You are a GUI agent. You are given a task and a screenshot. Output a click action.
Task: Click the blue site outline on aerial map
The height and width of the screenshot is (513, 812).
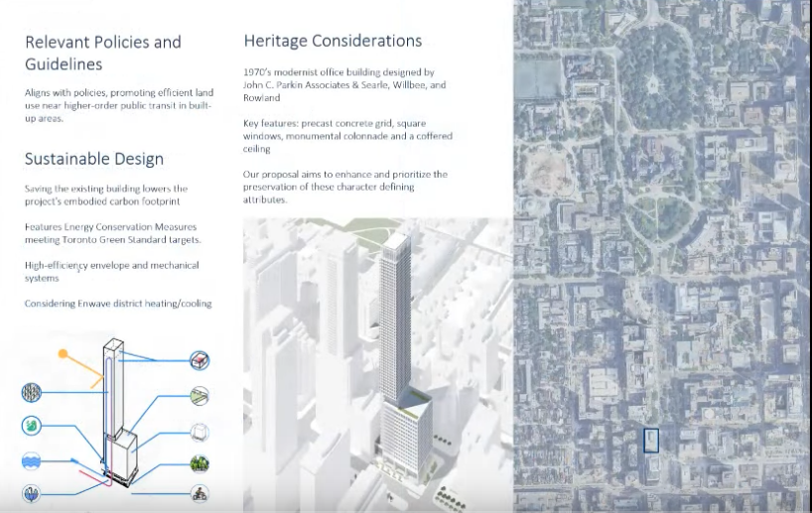(x=651, y=441)
